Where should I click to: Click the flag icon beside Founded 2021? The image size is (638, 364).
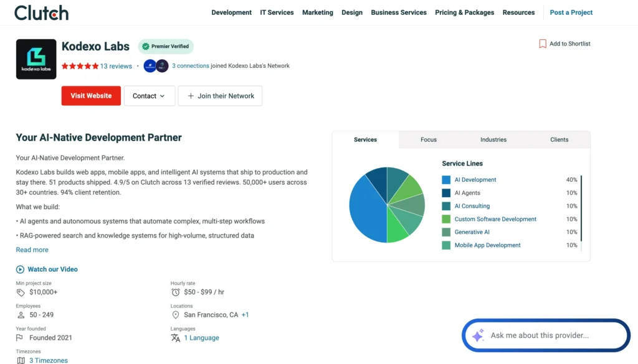tap(21, 338)
